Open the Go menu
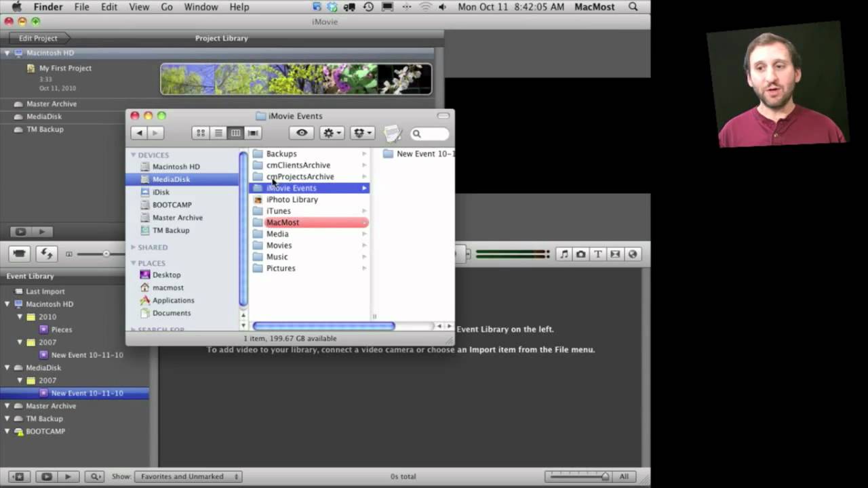The image size is (868, 488). [167, 7]
